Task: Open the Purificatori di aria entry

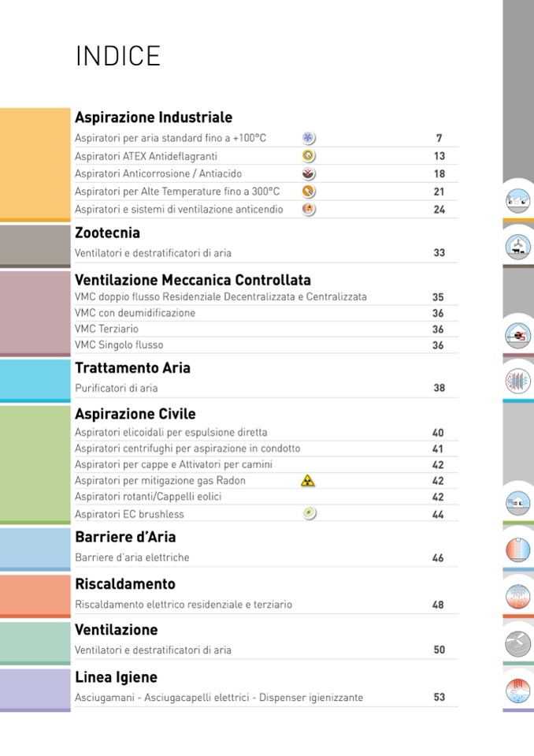Action: (117, 388)
